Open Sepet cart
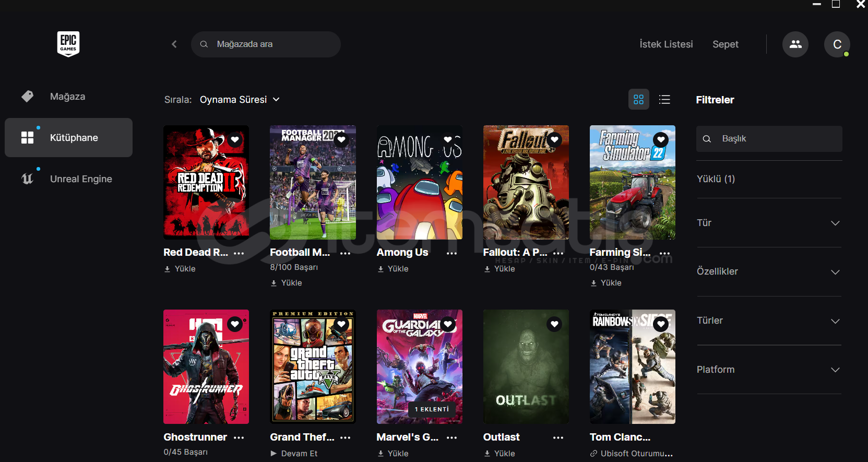Screen dimensions: 868x462 (726, 44)
